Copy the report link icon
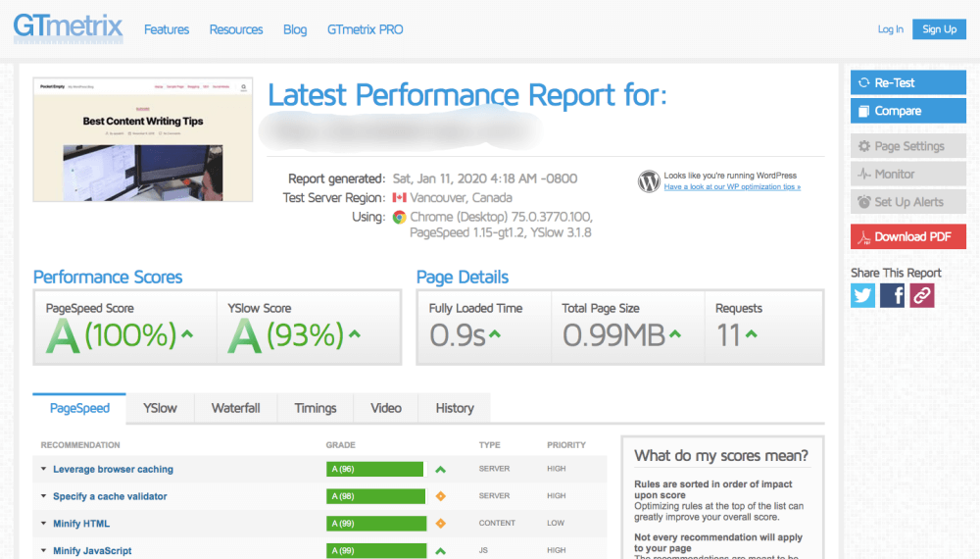The image size is (980, 559). pyautogui.click(x=922, y=295)
